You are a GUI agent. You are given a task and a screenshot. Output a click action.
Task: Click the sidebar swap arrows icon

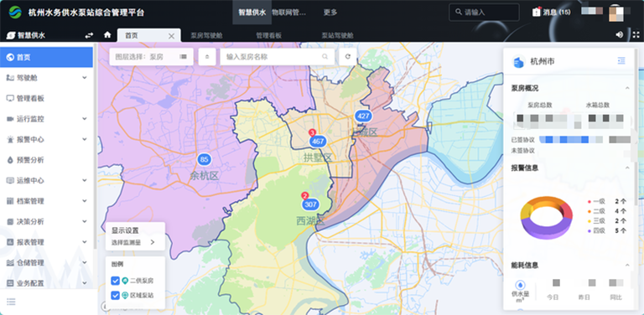(x=89, y=35)
